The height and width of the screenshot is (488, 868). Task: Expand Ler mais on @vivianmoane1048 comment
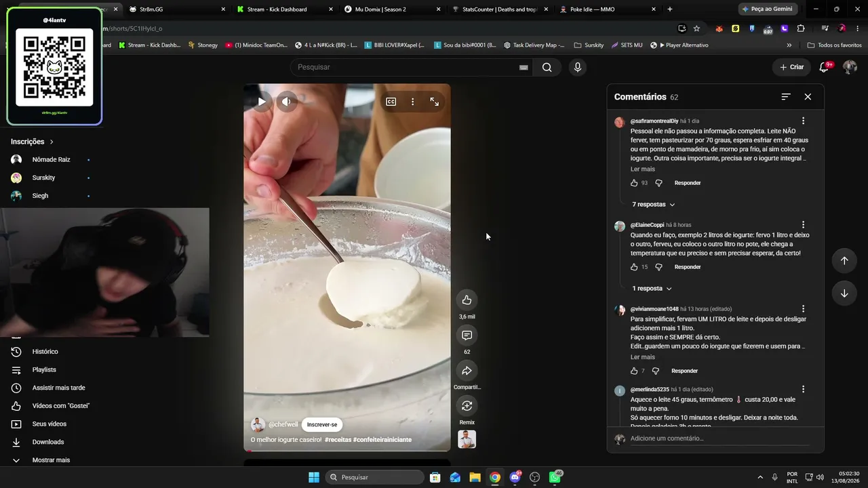tap(643, 357)
